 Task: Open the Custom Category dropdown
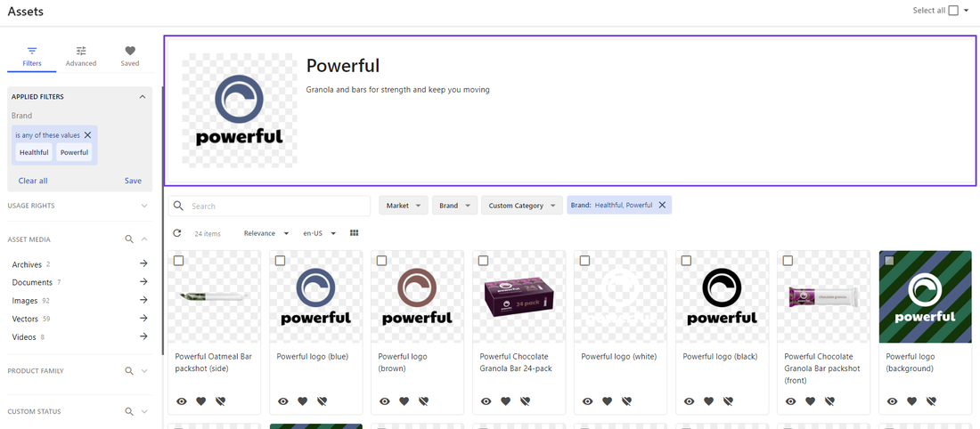click(522, 206)
